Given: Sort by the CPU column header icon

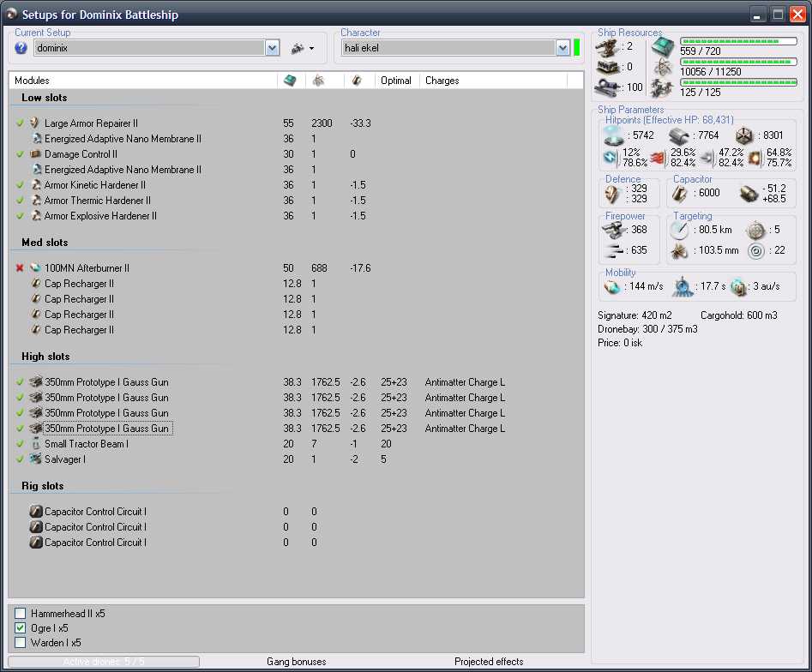Looking at the screenshot, I should point(291,81).
